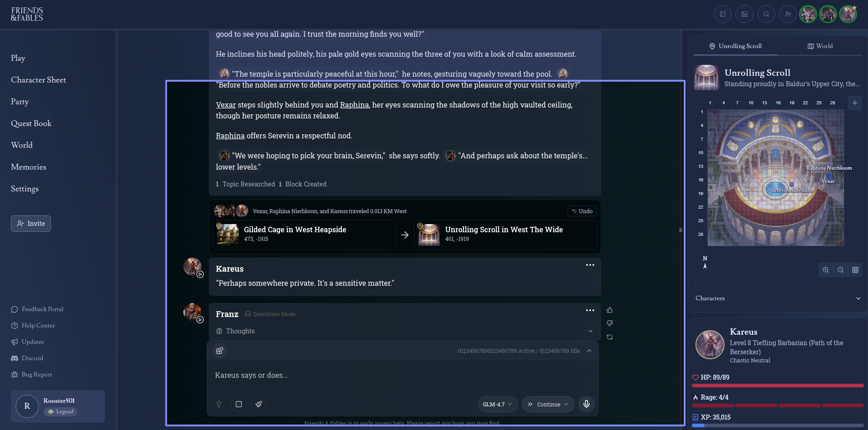Image resolution: width=868 pixels, height=430 pixels.
Task: Toggle the sidebar panel icon in header
Action: point(723,14)
